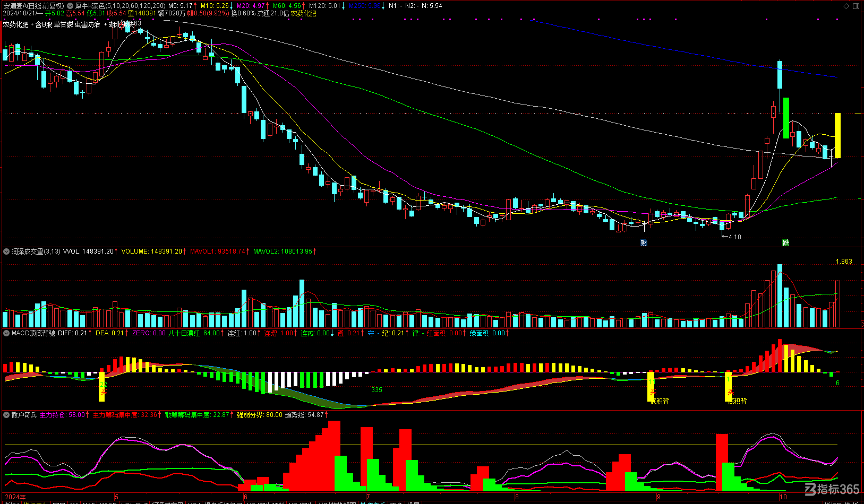Select the 草甘膦 concept tag
The height and width of the screenshot is (504, 864).
pos(63,24)
